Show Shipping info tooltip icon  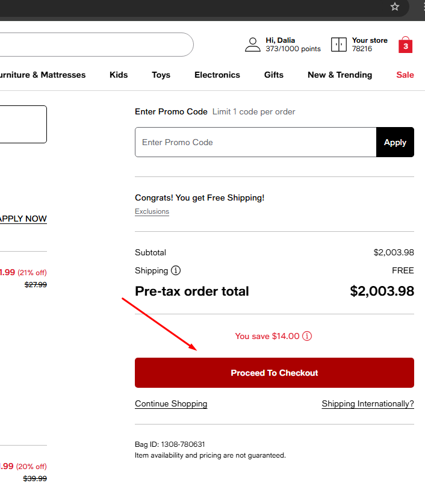(176, 270)
